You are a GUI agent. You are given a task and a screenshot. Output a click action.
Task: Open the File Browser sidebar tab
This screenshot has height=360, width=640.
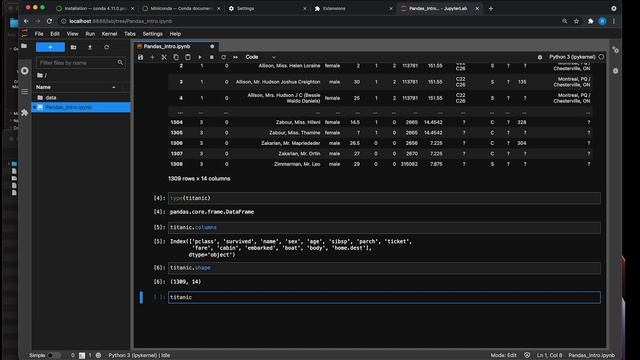click(24, 46)
